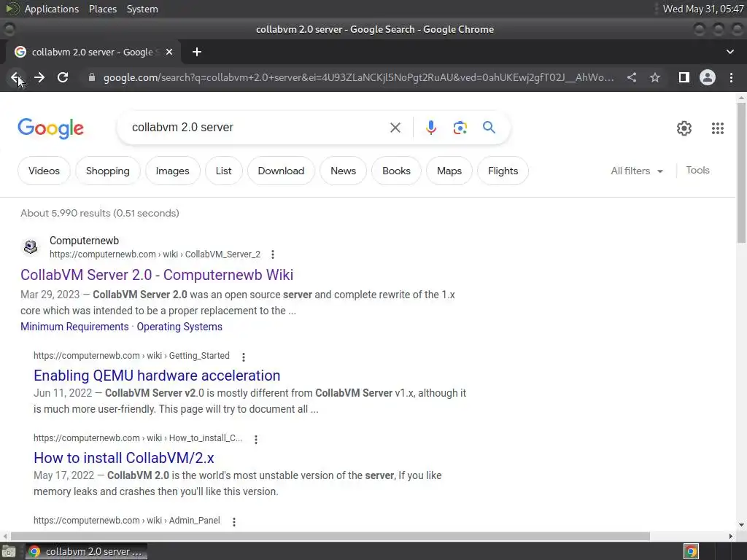Open CollabVM Server 2.0 - Computernewb Wiki
747x560 pixels.
157,275
